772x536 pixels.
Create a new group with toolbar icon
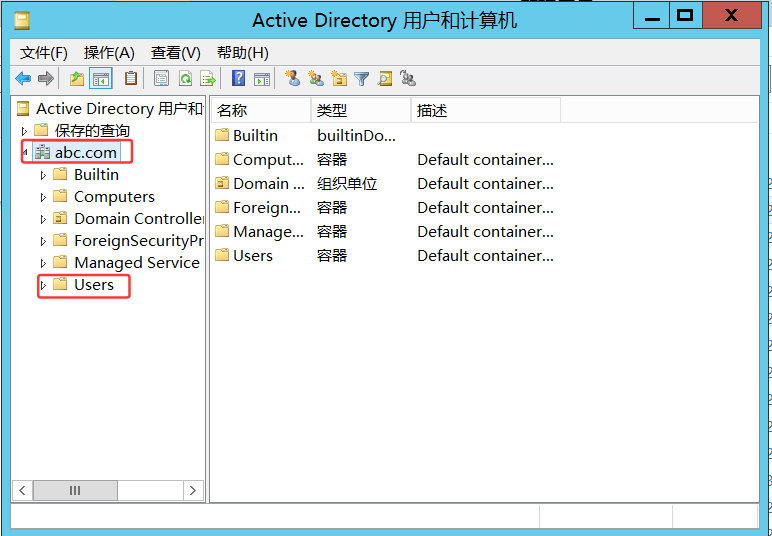[x=316, y=78]
